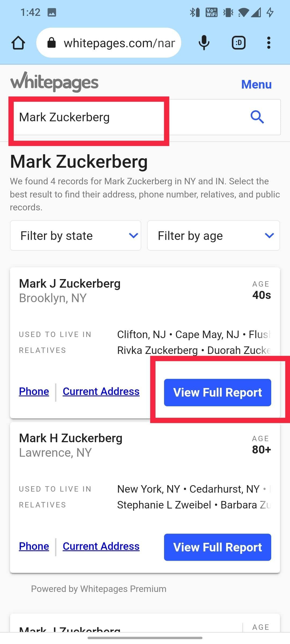
Task: Click the Whitepages logo
Action: [x=55, y=82]
